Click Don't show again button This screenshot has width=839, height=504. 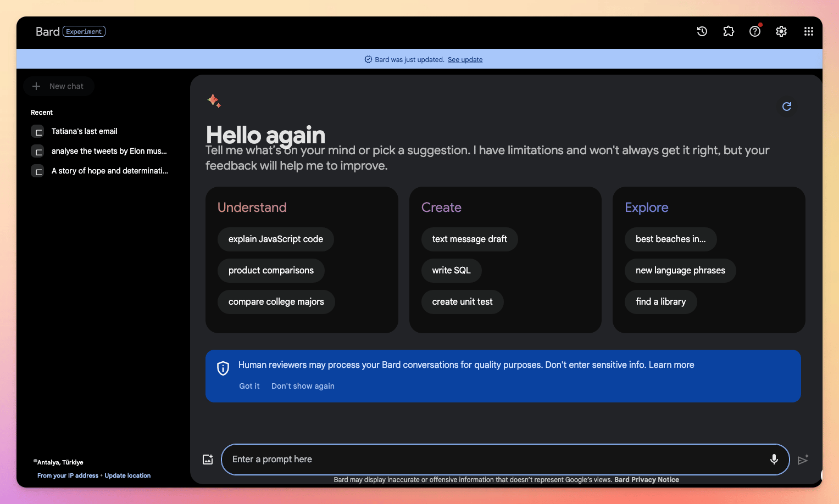(303, 386)
